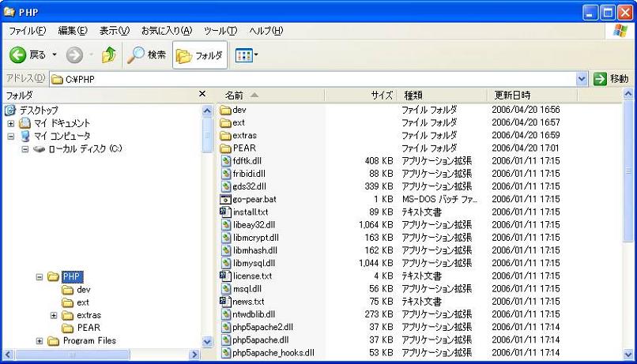Select the go-pear.bat batch file icon

click(x=225, y=199)
